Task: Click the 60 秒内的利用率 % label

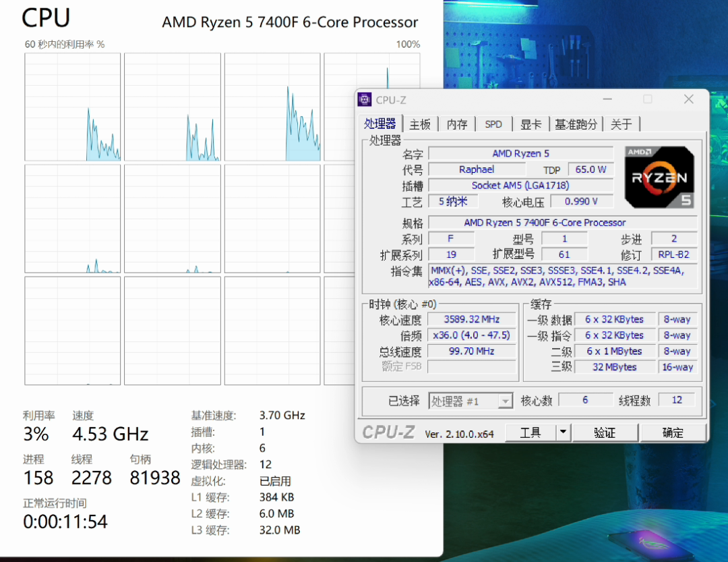Action: [65, 44]
